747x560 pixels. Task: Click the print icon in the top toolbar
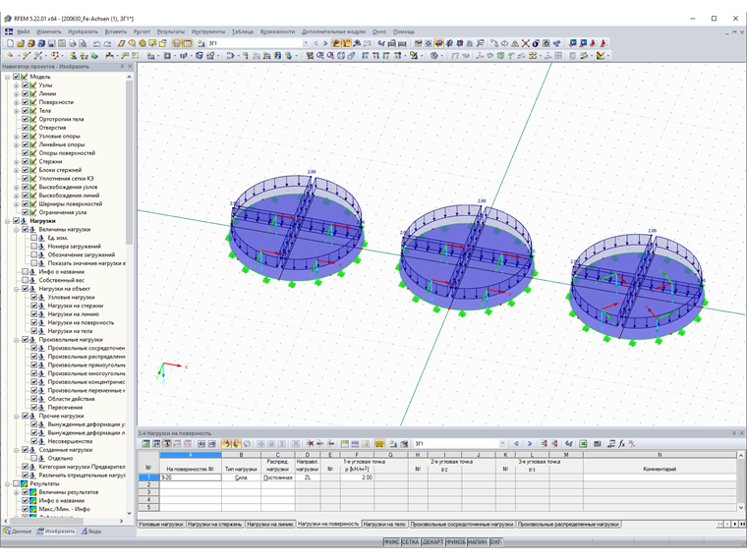pyautogui.click(x=72, y=43)
